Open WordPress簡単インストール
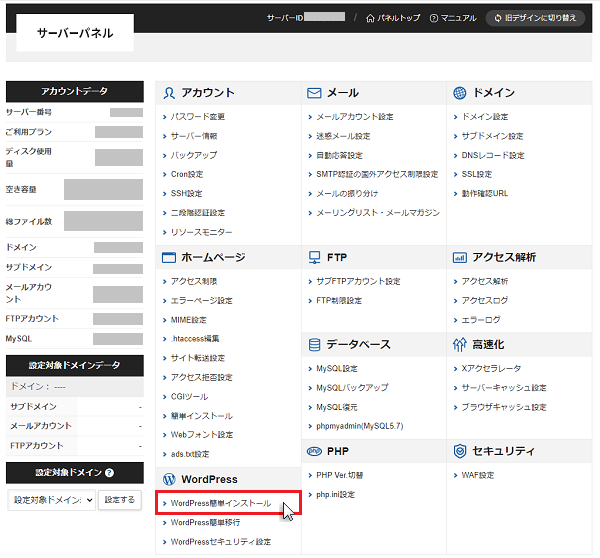The width and height of the screenshot is (600, 558). click(220, 503)
